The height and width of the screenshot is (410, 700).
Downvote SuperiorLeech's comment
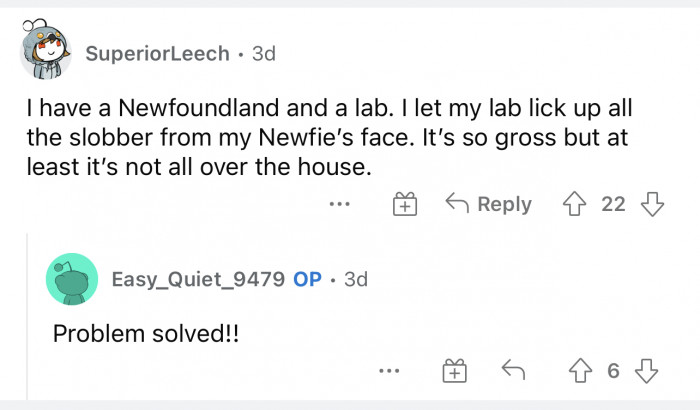(x=652, y=205)
